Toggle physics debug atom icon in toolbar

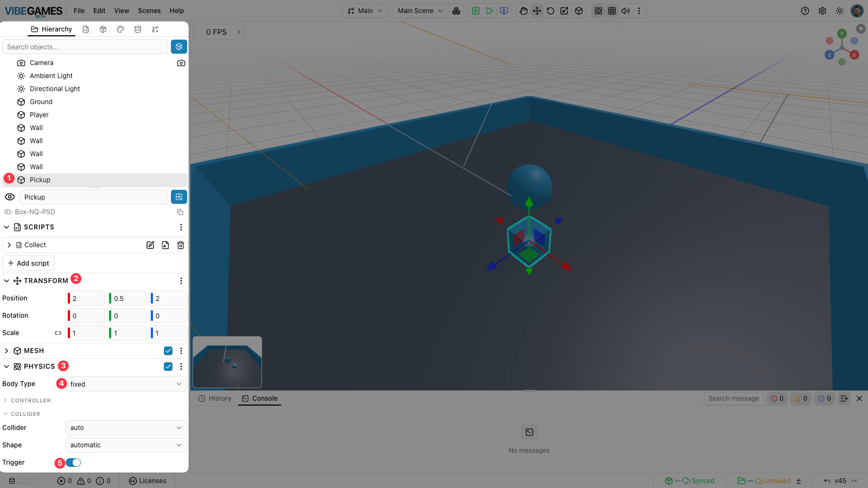[598, 11]
